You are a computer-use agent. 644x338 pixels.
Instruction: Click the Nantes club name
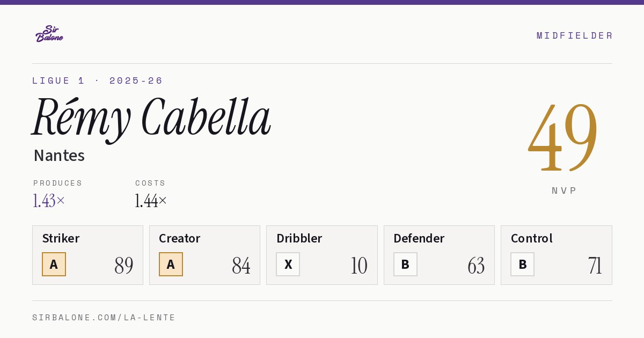coord(59,156)
